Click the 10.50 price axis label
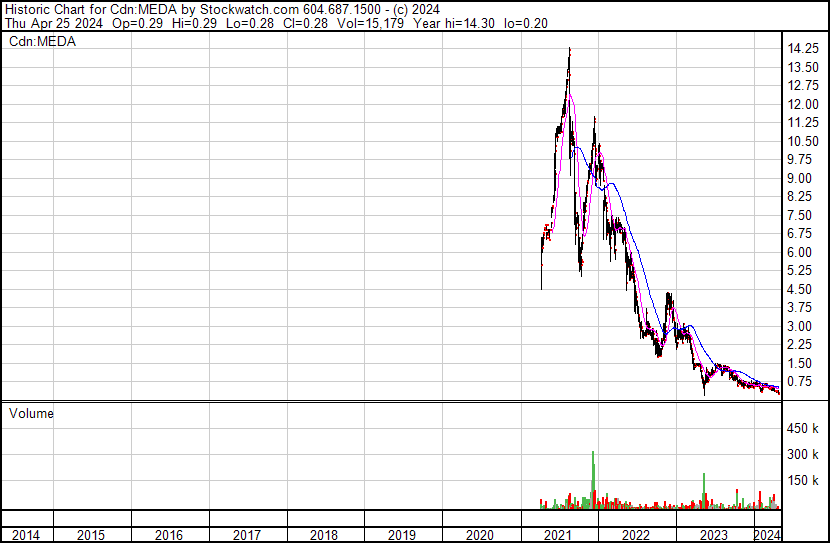 803,141
